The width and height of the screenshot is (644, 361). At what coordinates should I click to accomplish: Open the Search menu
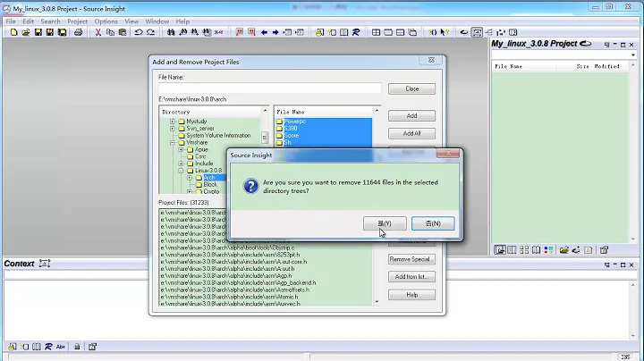[x=50, y=21]
